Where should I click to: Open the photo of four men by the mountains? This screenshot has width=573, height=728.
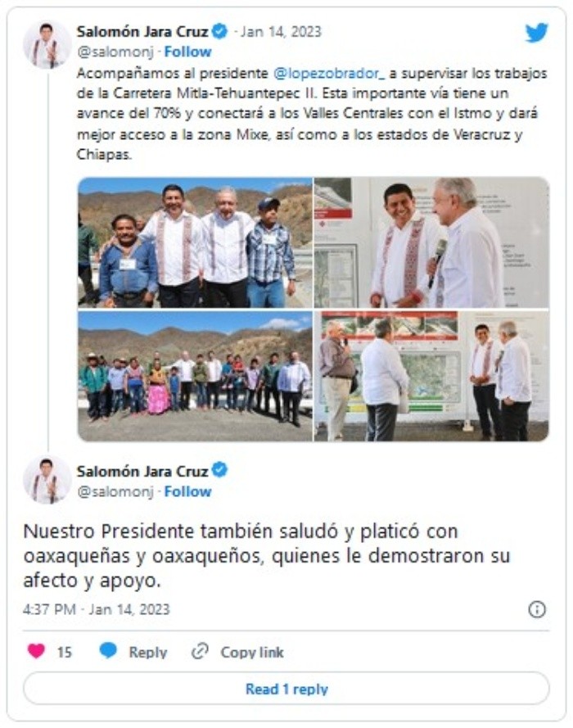pos(195,242)
